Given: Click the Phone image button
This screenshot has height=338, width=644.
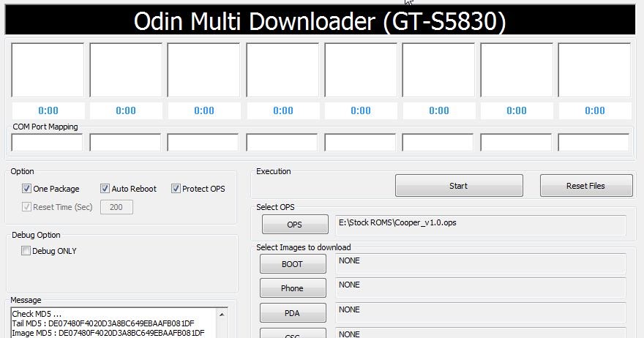Looking at the screenshot, I should pyautogui.click(x=293, y=288).
